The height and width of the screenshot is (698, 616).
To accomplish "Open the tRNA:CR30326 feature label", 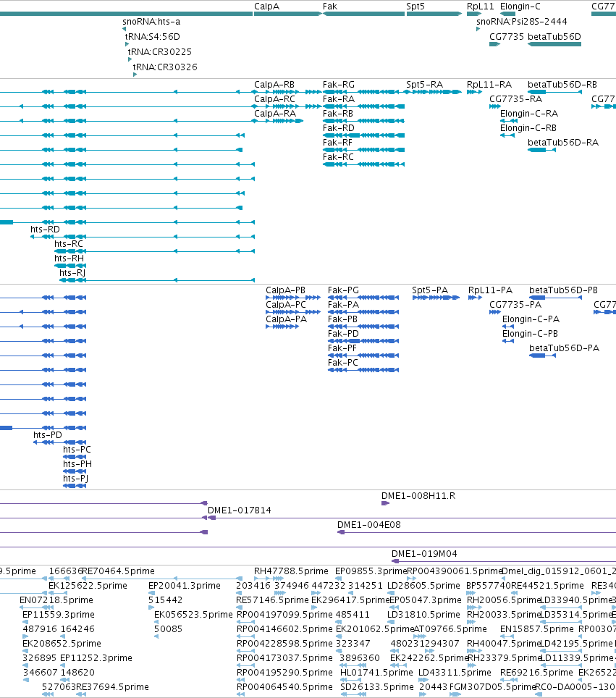I will pyautogui.click(x=165, y=67).
